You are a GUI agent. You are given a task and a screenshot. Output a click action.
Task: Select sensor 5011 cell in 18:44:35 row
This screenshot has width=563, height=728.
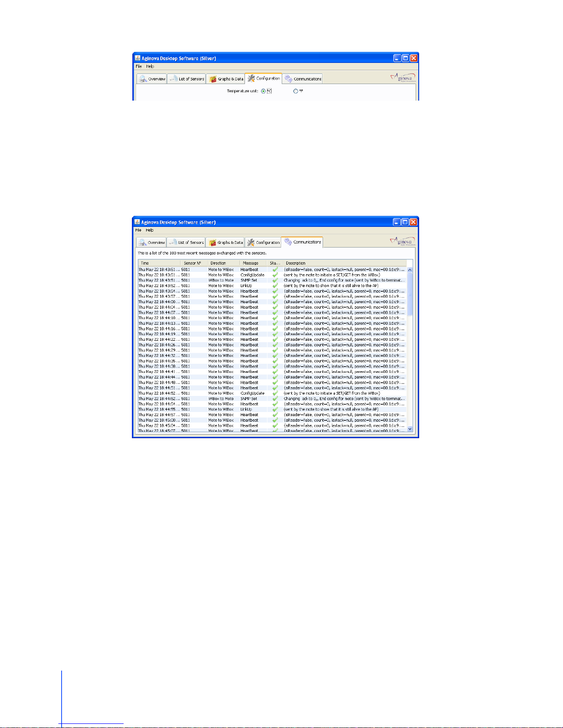pos(193,361)
